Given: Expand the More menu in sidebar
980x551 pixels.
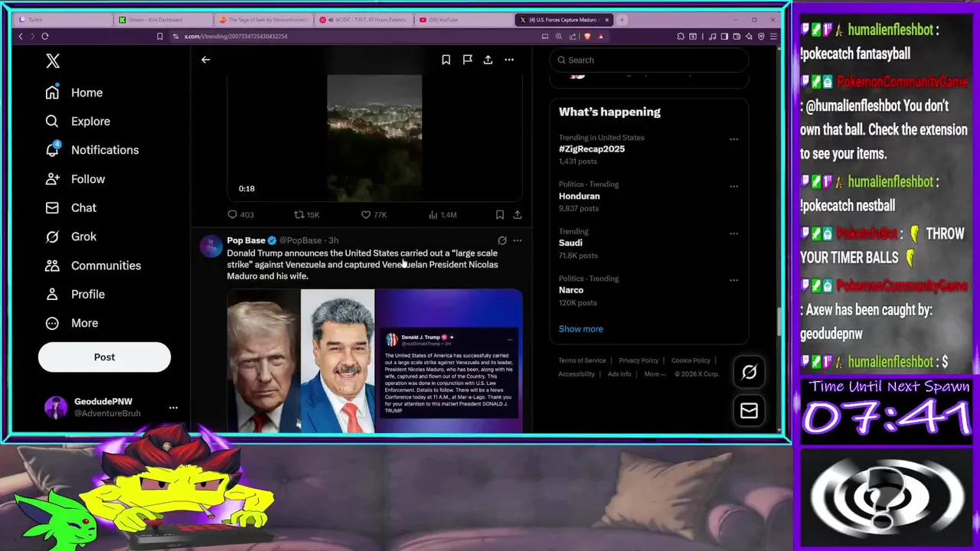Looking at the screenshot, I should click(x=72, y=323).
